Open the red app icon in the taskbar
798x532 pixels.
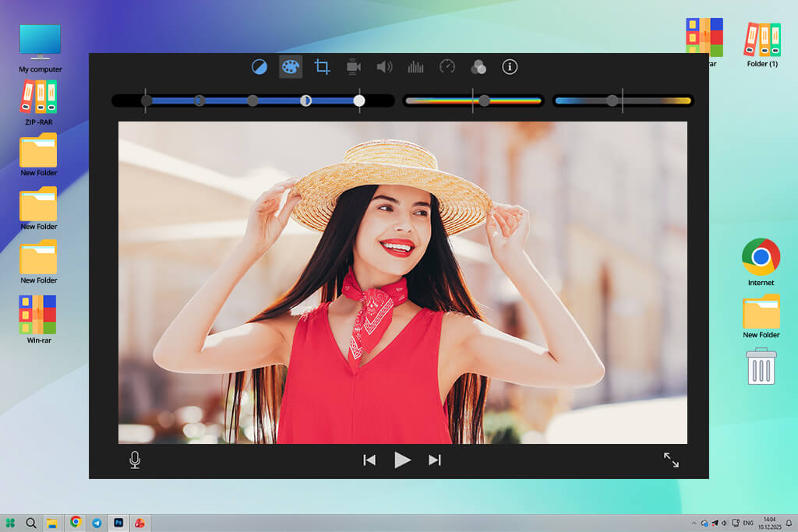point(139,523)
